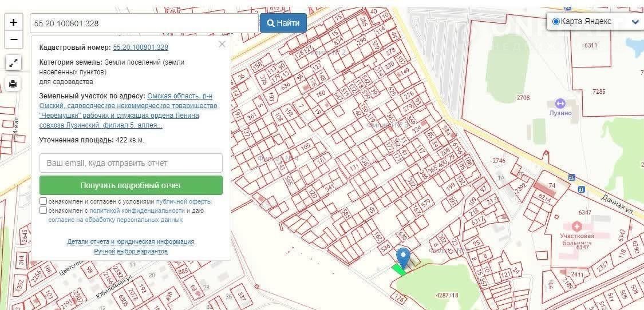Click Получить подробный отчет green button
This screenshot has width=644, height=310.
coord(131,185)
